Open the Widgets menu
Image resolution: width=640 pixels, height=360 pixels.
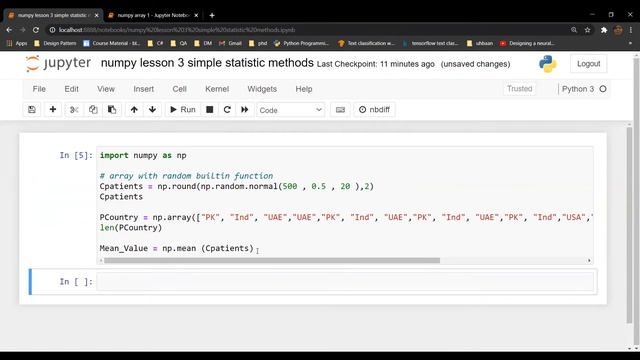[262, 89]
